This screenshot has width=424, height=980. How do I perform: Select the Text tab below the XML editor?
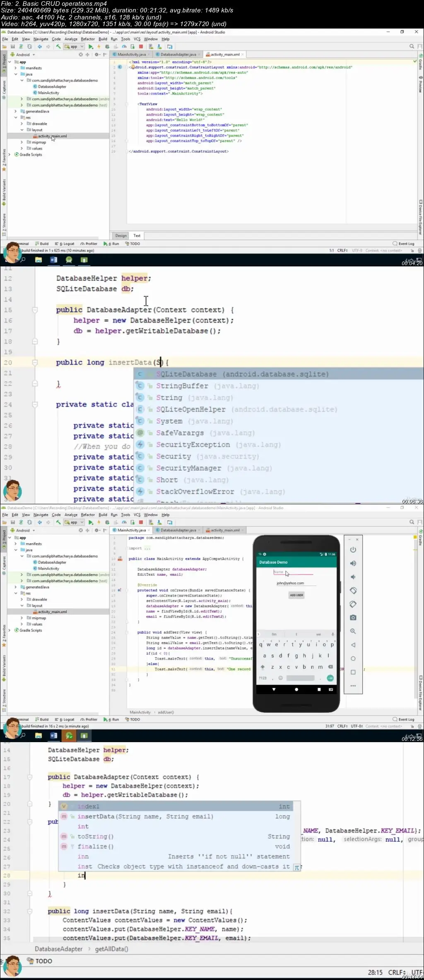[x=137, y=236]
